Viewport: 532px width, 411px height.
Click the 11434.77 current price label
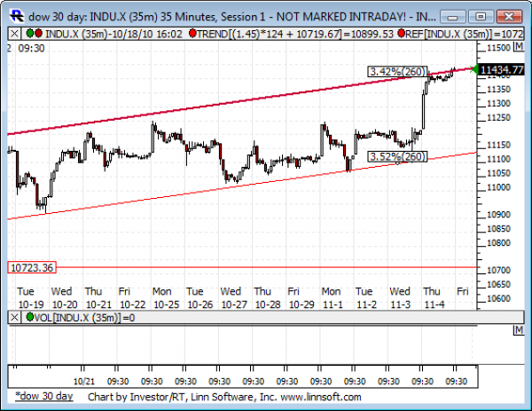[x=502, y=69]
